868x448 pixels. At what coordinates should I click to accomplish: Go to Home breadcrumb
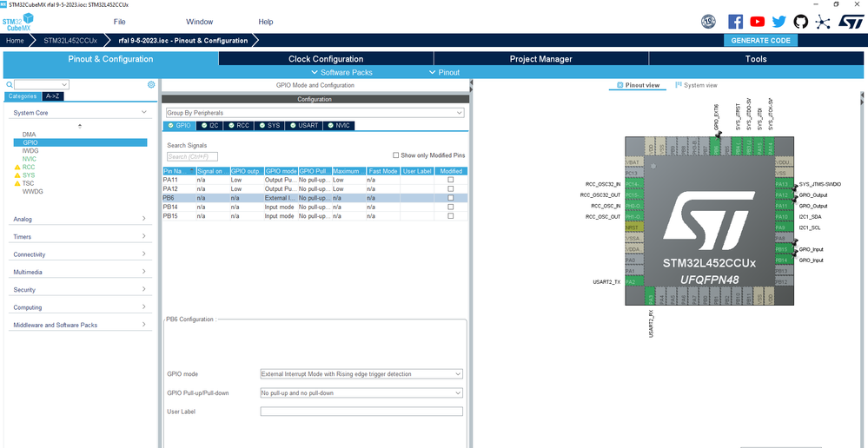pyautogui.click(x=15, y=41)
